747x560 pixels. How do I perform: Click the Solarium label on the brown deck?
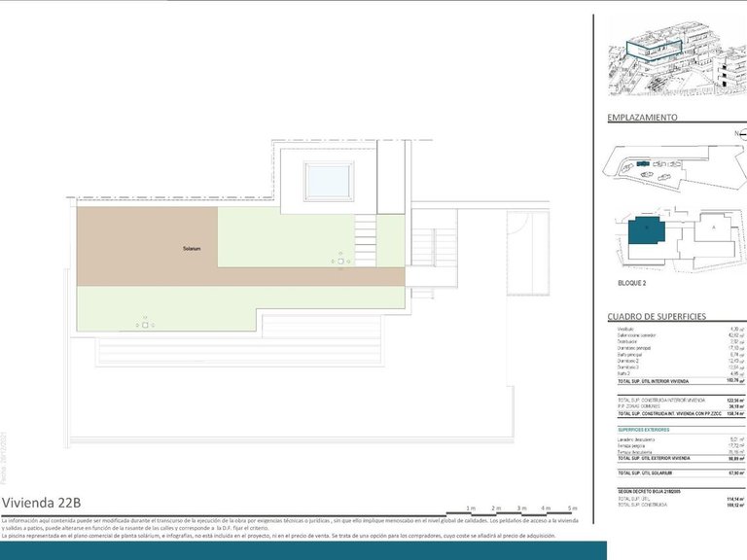pos(192,249)
